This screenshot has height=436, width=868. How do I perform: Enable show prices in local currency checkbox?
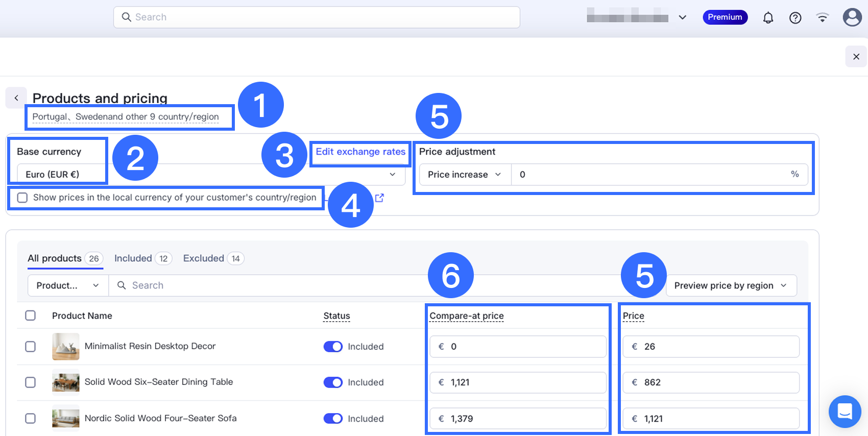pyautogui.click(x=22, y=198)
